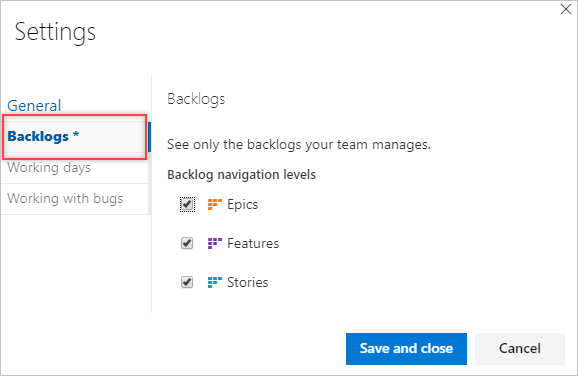Click the blue Stories backlog icon
578x376 pixels.
tap(215, 282)
